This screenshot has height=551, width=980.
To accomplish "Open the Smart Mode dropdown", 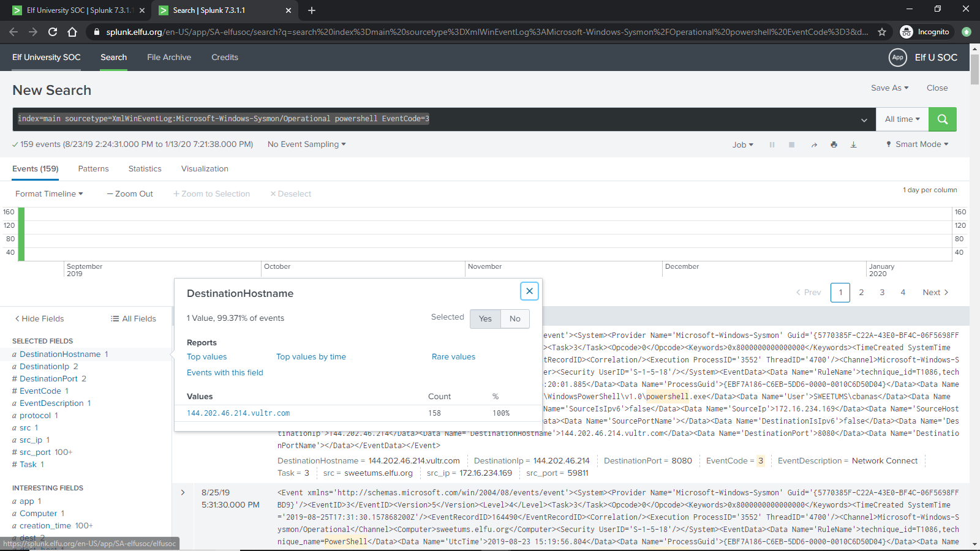I will point(918,144).
